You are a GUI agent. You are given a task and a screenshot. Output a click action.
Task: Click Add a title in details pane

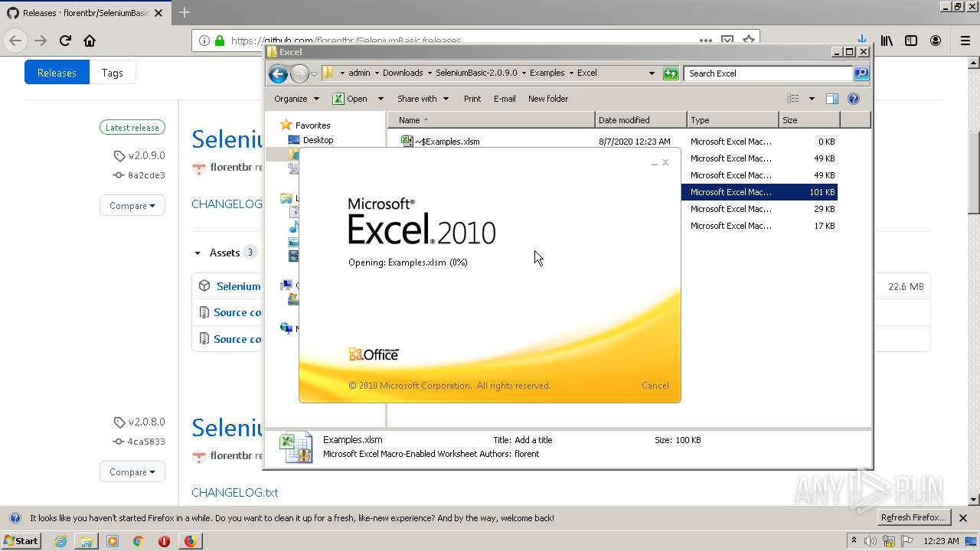(533, 440)
